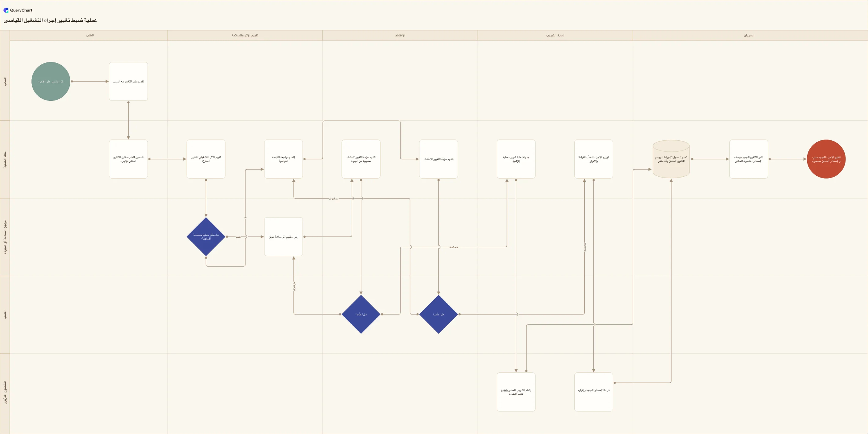Click the horizontal 'معتمد' edge label
Image resolution: width=868 pixels, height=434 pixels.
pyautogui.click(x=454, y=247)
